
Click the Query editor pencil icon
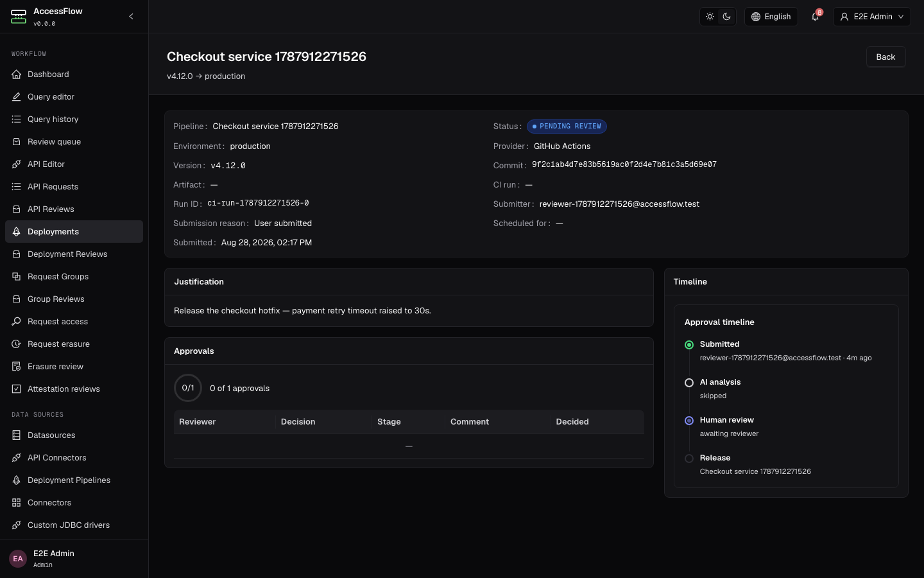(x=17, y=97)
